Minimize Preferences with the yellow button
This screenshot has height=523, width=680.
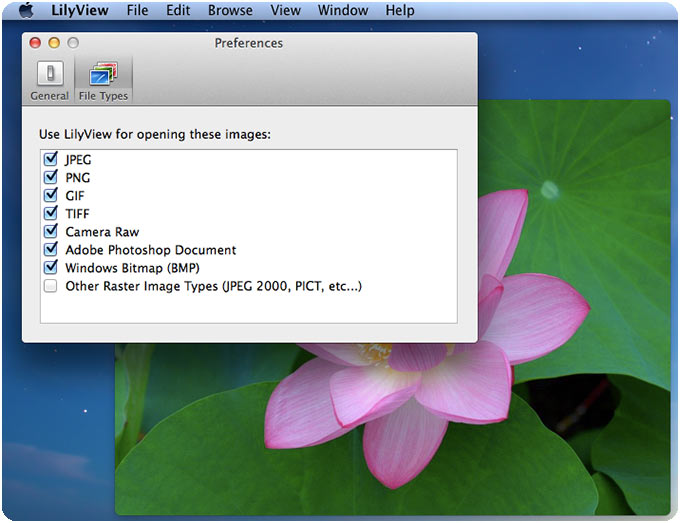[54, 43]
